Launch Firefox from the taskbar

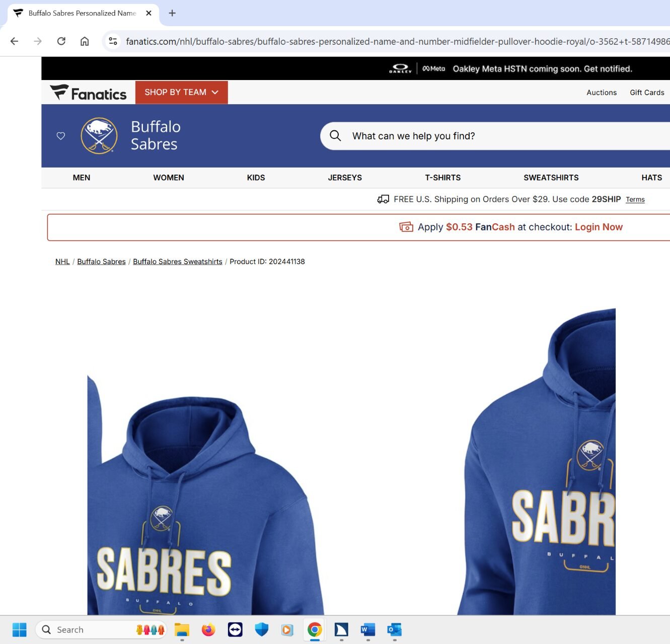[208, 629]
